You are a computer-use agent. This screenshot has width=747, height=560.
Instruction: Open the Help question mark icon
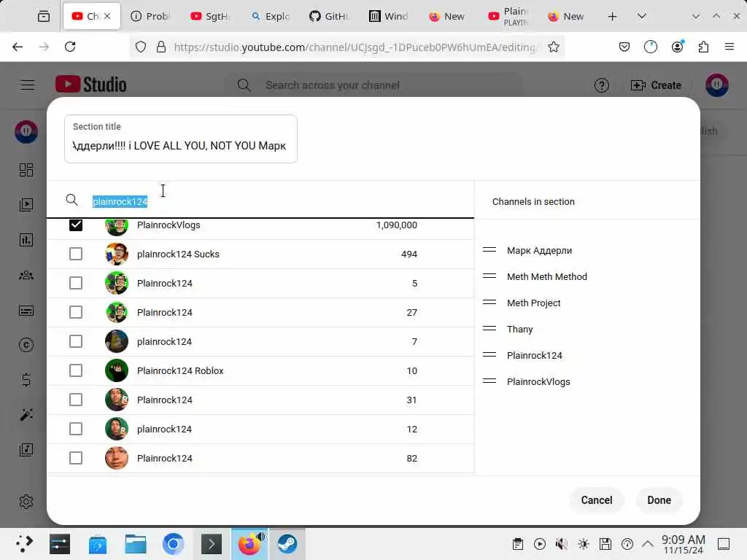[602, 85]
